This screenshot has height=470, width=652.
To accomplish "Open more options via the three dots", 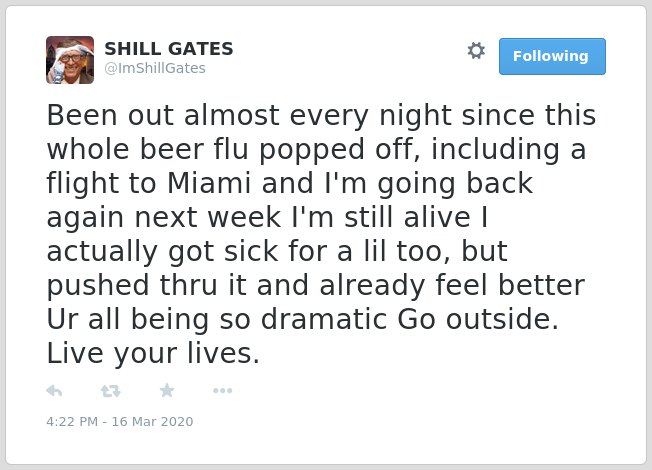I will pyautogui.click(x=222, y=391).
